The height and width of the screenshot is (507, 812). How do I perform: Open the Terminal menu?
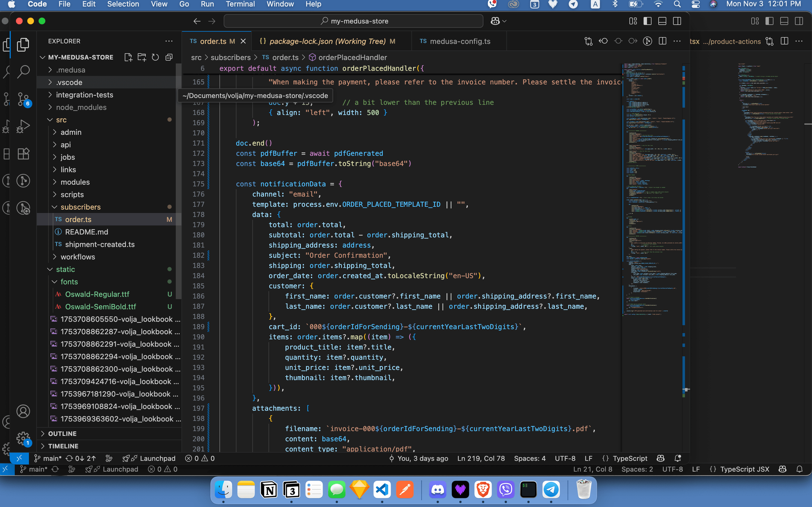[x=240, y=4]
